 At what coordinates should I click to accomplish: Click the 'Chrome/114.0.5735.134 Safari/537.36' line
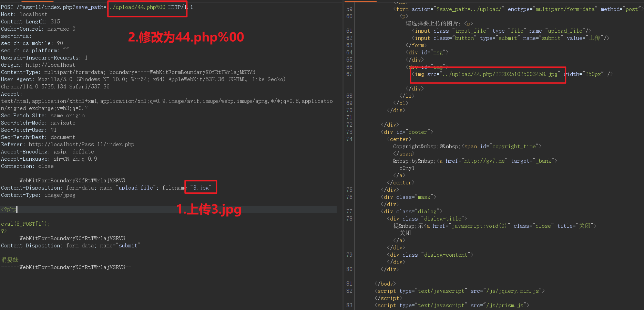click(x=55, y=86)
